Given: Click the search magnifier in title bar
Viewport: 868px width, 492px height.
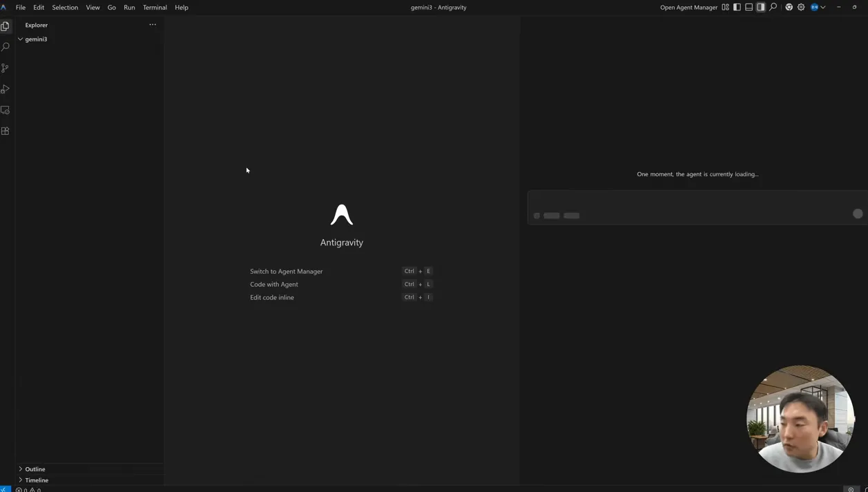Looking at the screenshot, I should [x=773, y=7].
